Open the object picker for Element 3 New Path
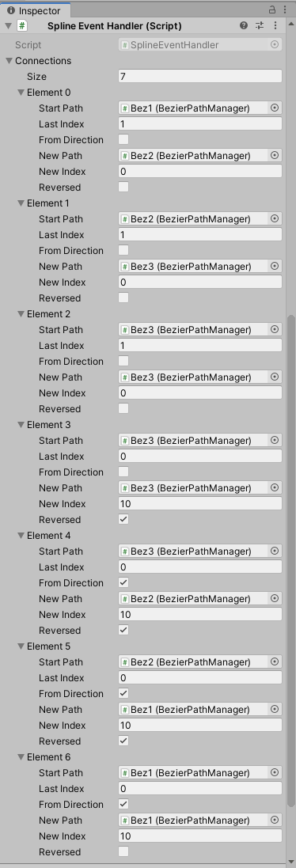This screenshot has width=296, height=868. point(275,487)
